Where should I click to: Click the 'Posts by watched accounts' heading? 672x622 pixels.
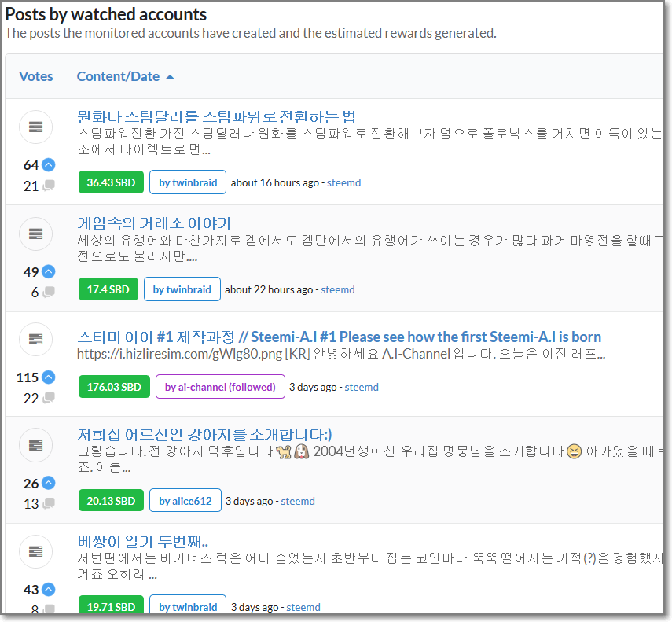pyautogui.click(x=106, y=14)
